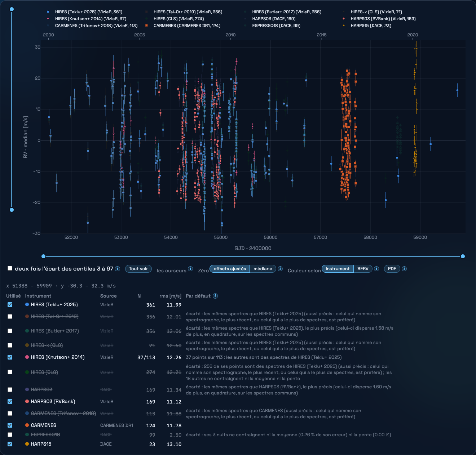Uncheck HIRES (Teklu+ 2025) instrument

pos(10,305)
